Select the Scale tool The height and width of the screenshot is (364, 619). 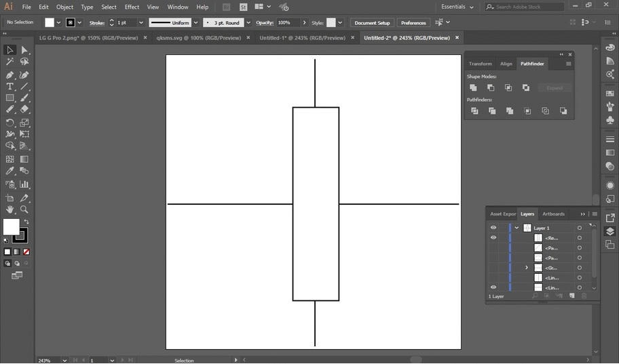pos(24,123)
